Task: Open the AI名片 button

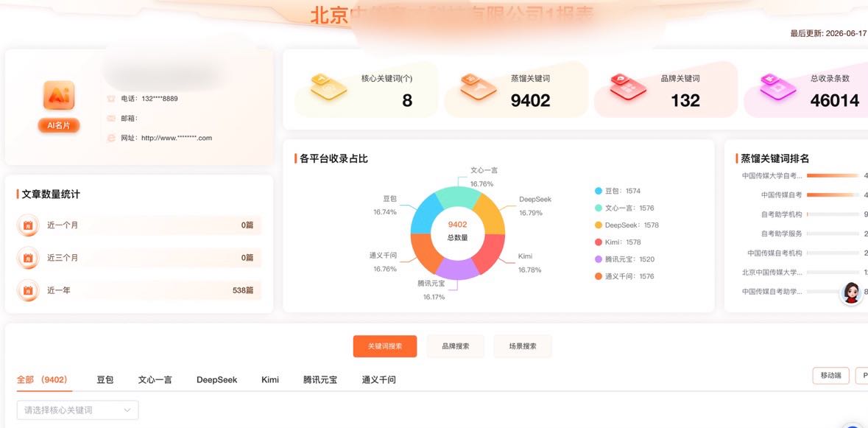Action: (x=59, y=126)
